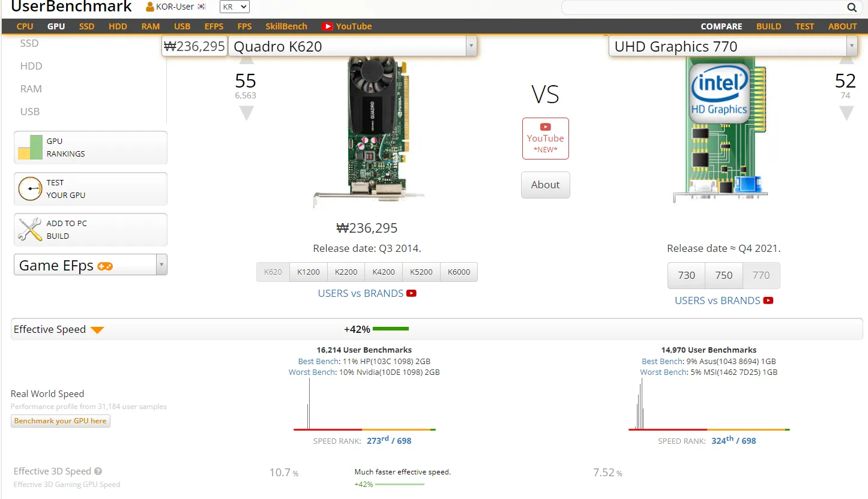Click the YouTube icon in navigation bar
Image resolution: width=868 pixels, height=499 pixels.
327,26
